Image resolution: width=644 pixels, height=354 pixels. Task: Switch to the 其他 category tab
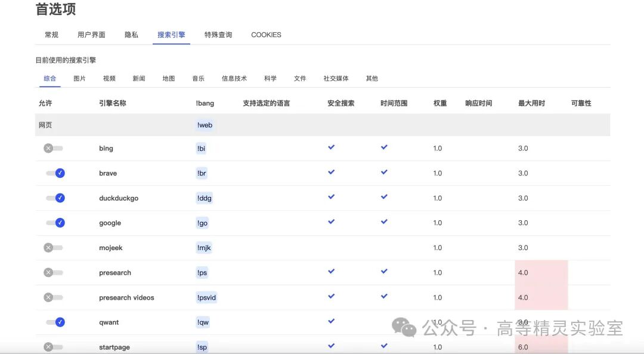pyautogui.click(x=371, y=79)
